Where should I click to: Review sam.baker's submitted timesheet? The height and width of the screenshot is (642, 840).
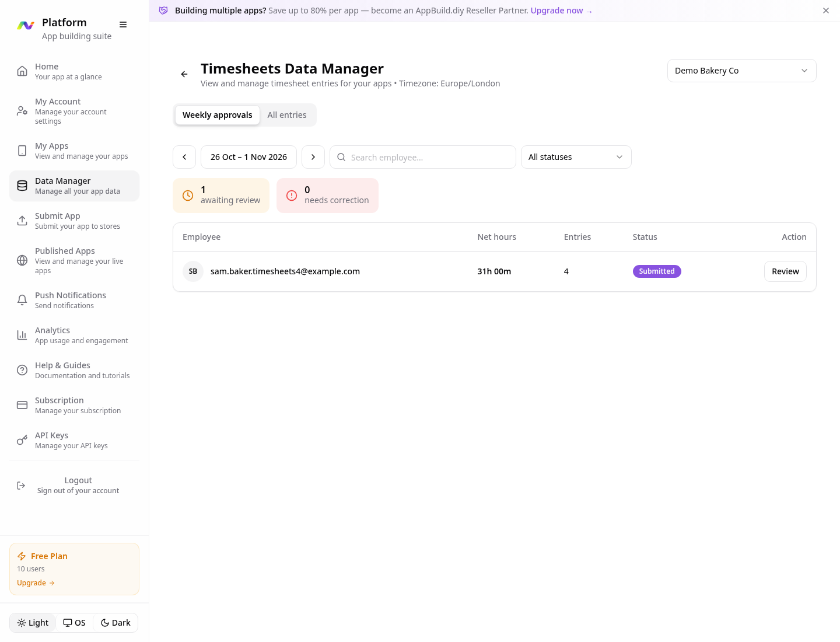pyautogui.click(x=785, y=271)
